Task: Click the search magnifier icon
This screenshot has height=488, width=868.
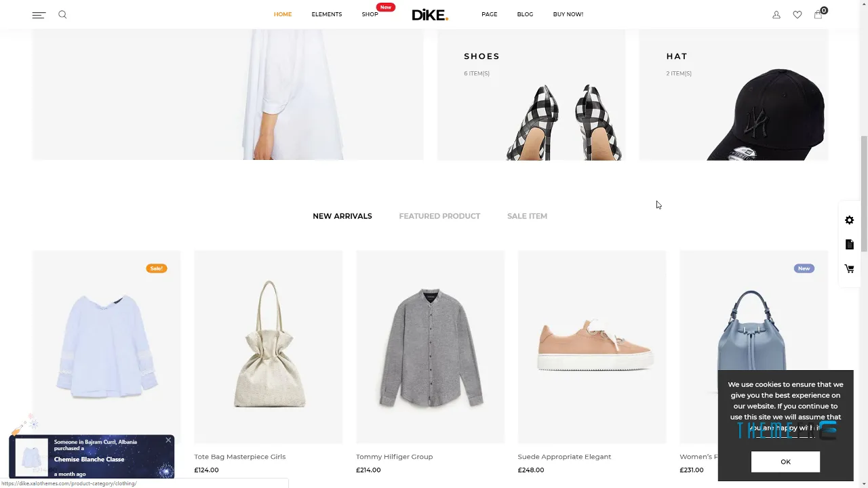Action: [x=62, y=14]
